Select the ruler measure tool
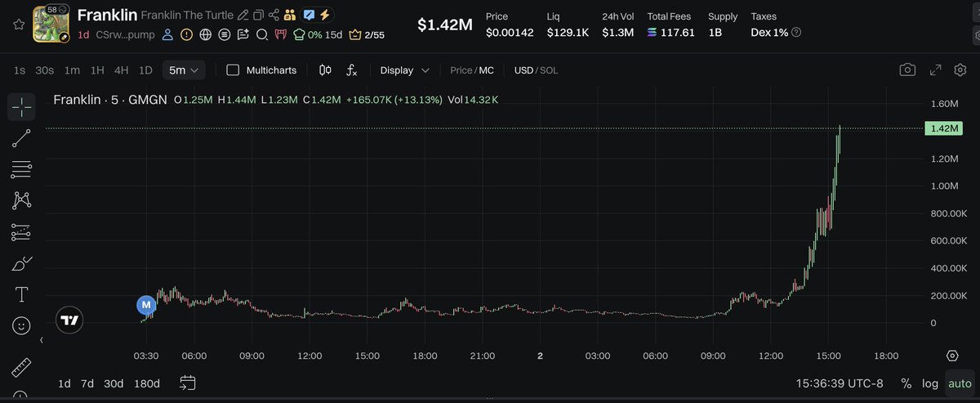Viewport: 980px width, 403px height. coord(22,368)
